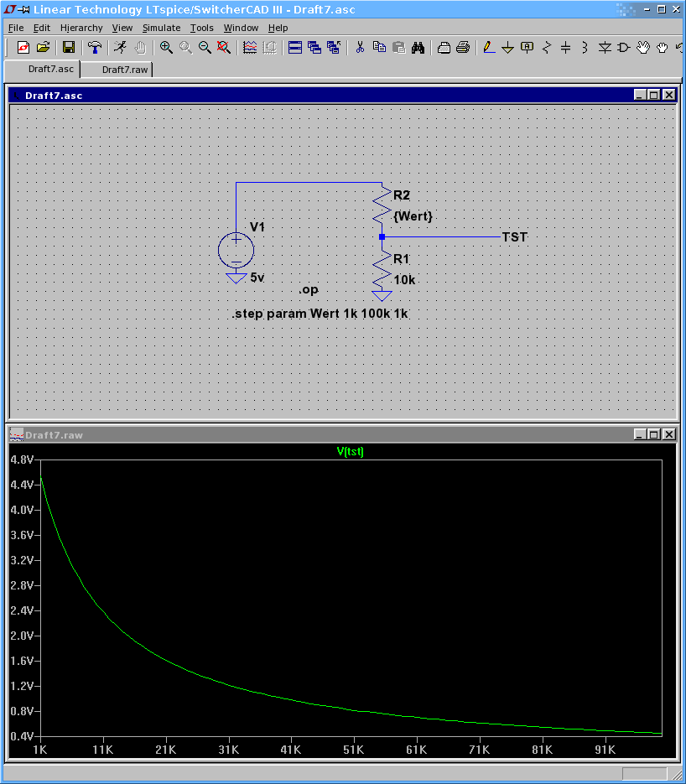Select the pan magnifier icon

pos(185,48)
